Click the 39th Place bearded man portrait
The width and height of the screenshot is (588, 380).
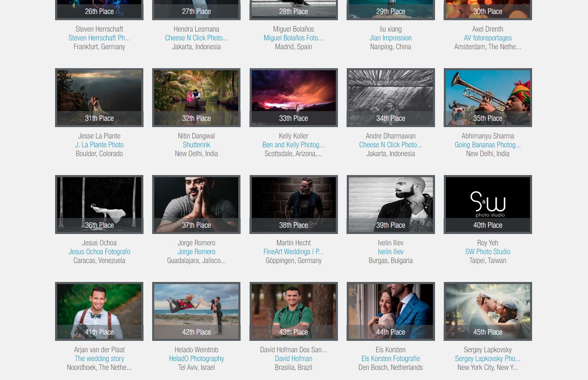click(x=390, y=200)
